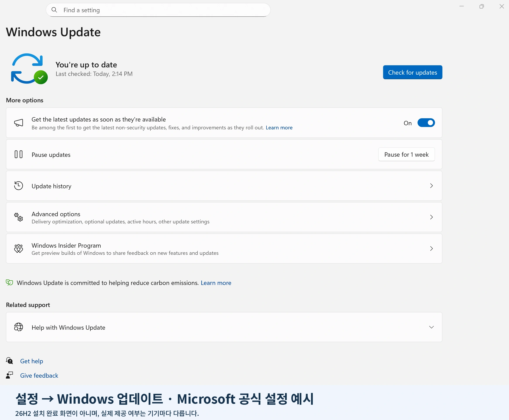The image size is (509, 420).
Task: Click the Pause for 1 week button
Action: click(406, 154)
